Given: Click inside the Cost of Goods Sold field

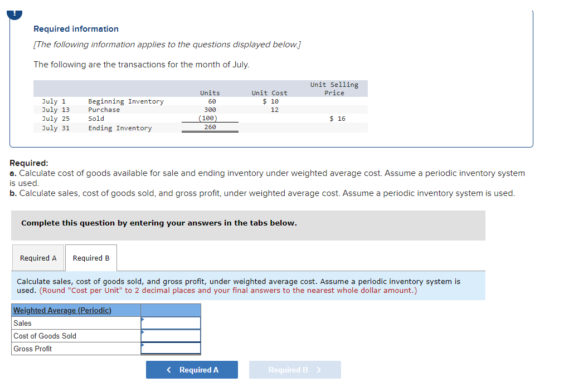Looking at the screenshot, I should pos(171,336).
